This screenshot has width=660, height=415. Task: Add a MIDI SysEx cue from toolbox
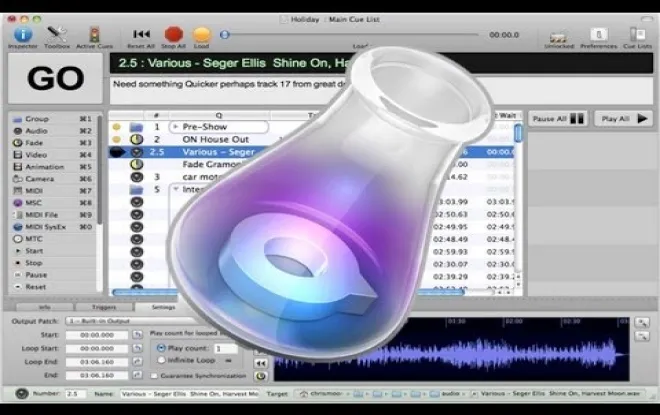[52, 227]
